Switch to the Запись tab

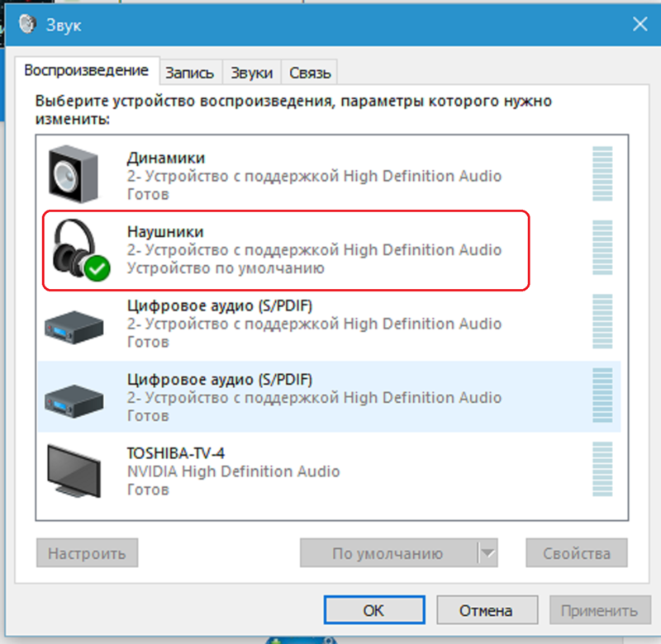[190, 73]
